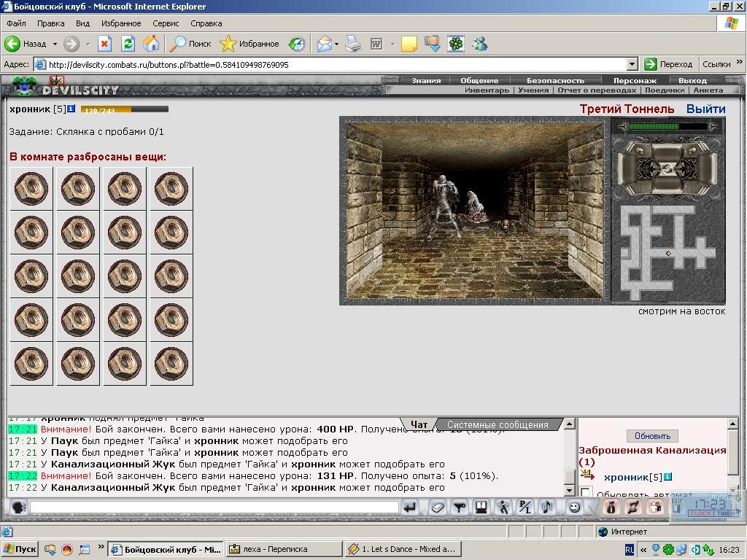Expand quick launch chevron on taskbar
The image size is (747, 560).
(101, 547)
